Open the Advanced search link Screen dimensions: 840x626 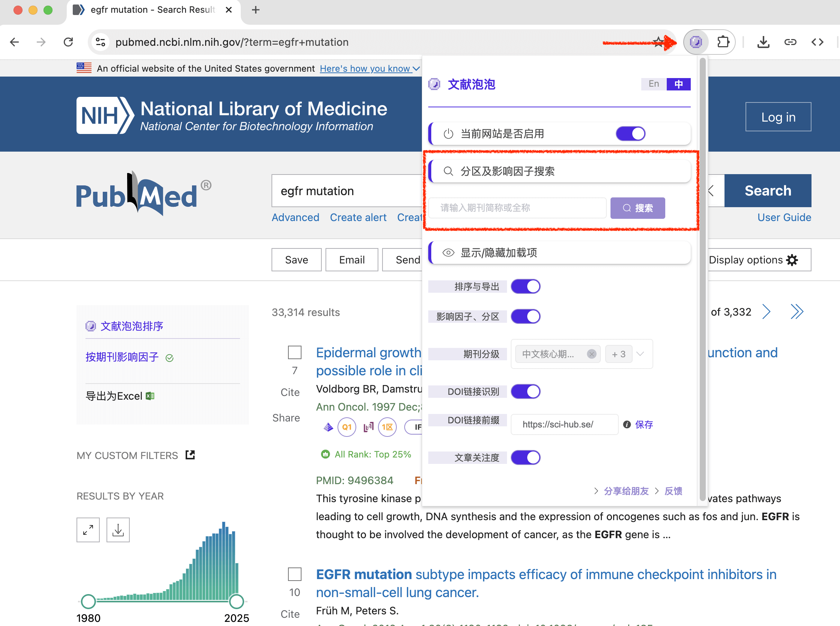295,217
